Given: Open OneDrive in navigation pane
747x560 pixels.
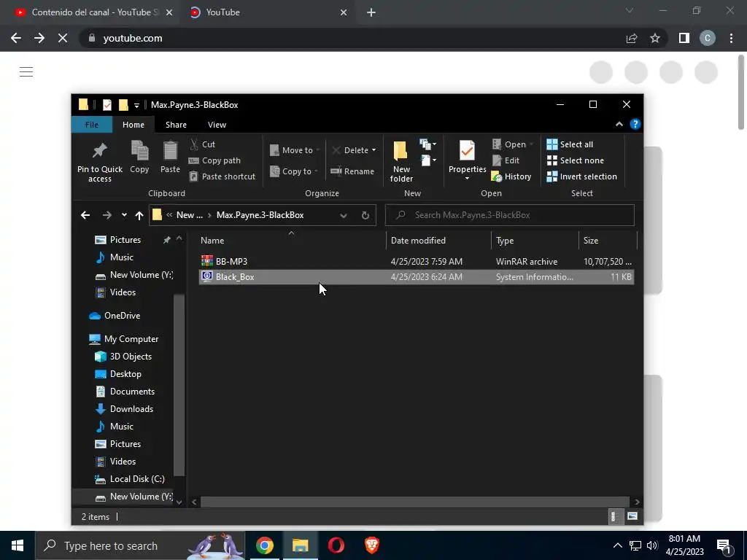Looking at the screenshot, I should (x=115, y=316).
